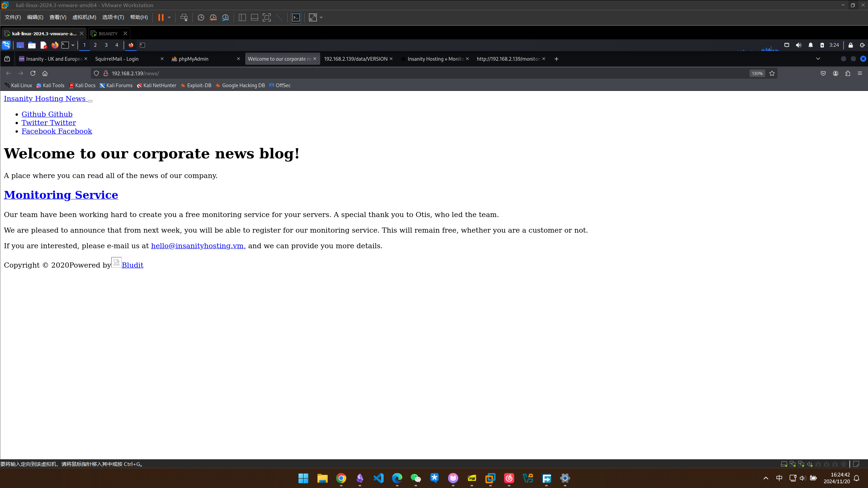Enter VMware full screen mode icon
The width and height of the screenshot is (868, 488).
[x=267, y=18]
